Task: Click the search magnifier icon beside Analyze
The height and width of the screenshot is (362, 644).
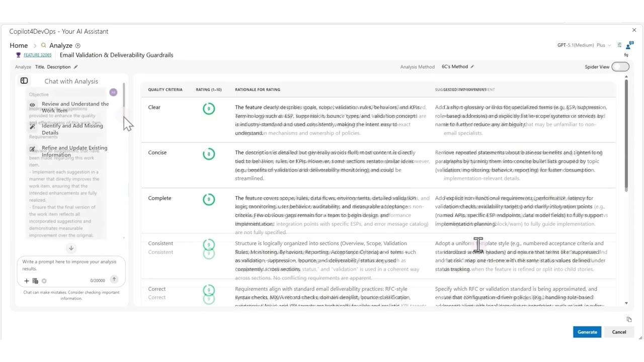Action: pyautogui.click(x=44, y=45)
